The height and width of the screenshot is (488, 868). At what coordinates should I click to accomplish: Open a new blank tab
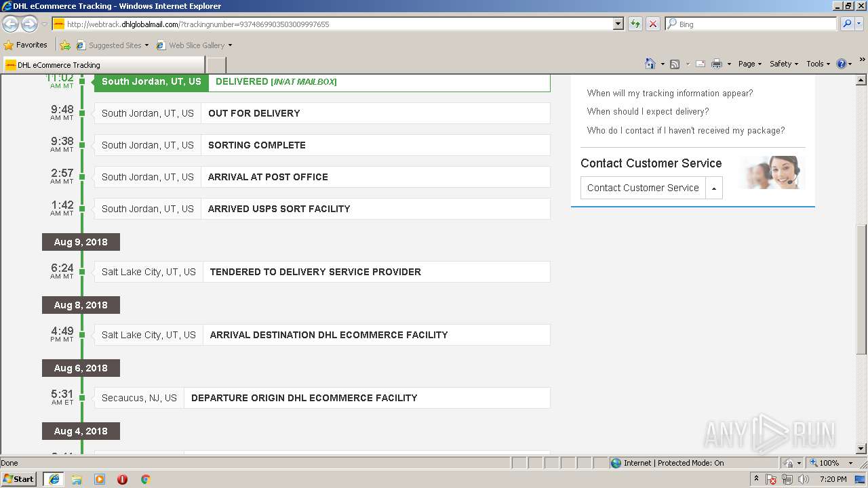coord(216,65)
